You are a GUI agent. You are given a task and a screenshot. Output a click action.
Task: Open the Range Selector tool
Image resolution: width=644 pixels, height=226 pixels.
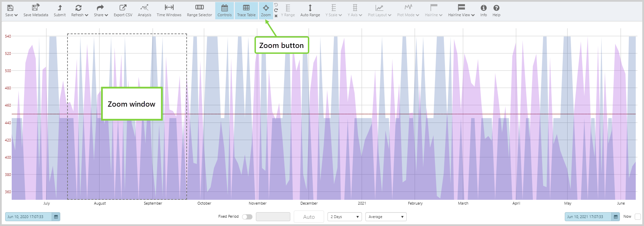tap(199, 8)
